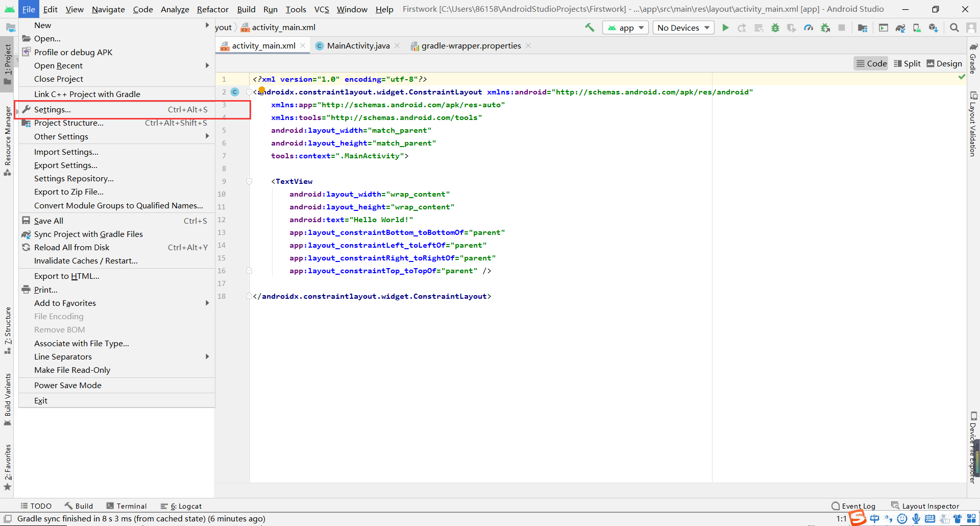
Task: Toggle Make File Read-Only
Action: (117, 370)
